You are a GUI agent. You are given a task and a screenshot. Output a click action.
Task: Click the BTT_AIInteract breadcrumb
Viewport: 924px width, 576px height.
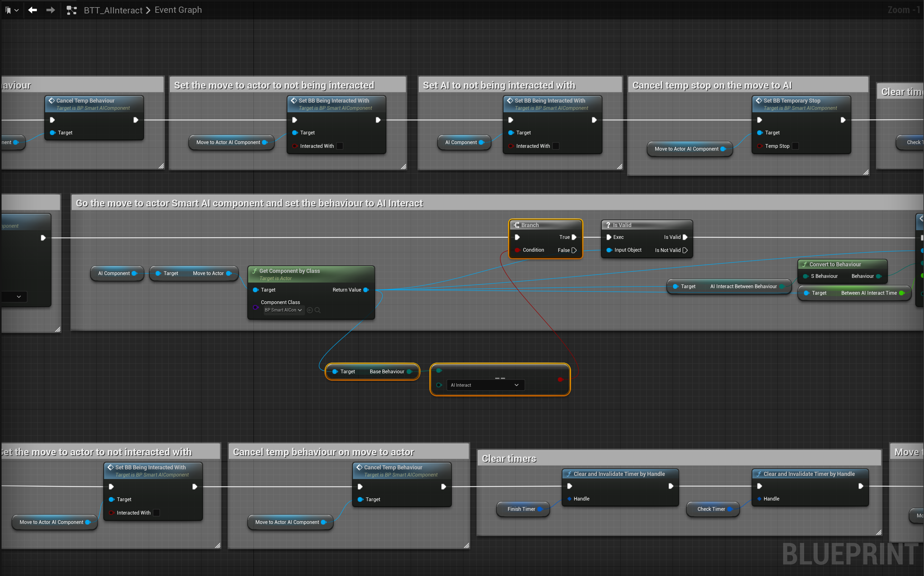[113, 10]
